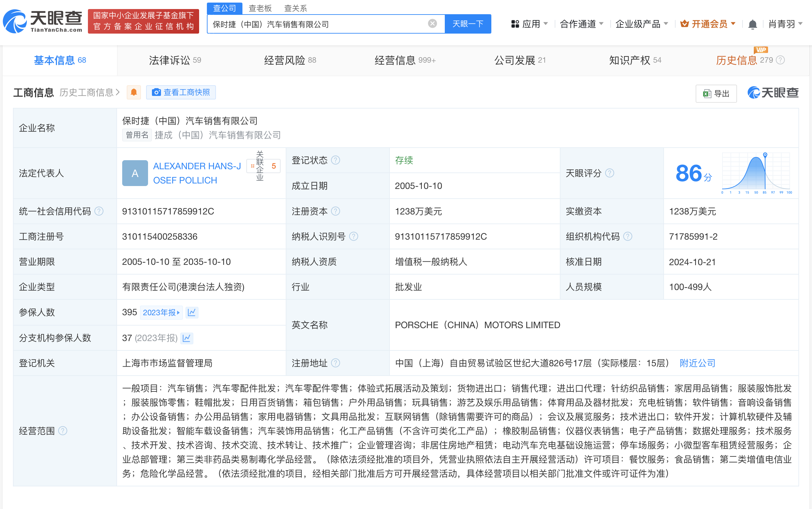Screen dimensions: 812x509
Task: Click the legal representative avatar A
Action: click(135, 173)
